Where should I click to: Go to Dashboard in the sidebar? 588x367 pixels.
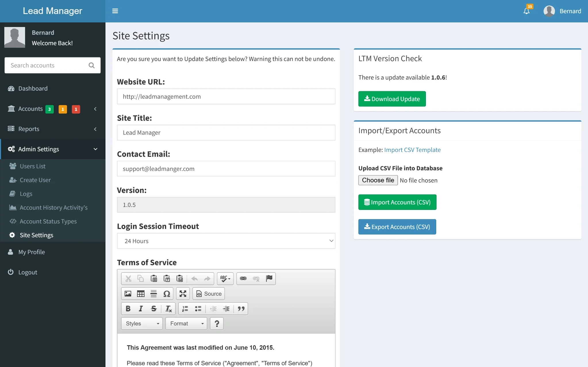click(33, 88)
